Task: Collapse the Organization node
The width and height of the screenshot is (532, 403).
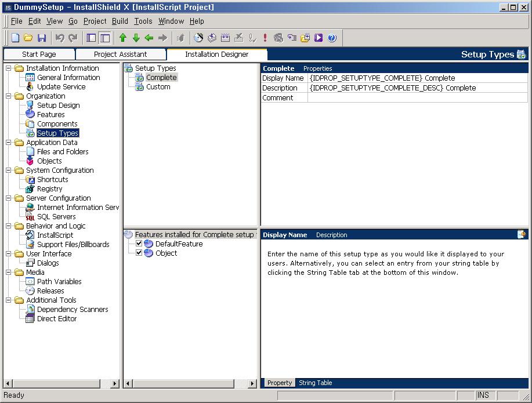Action: pyautogui.click(x=9, y=96)
